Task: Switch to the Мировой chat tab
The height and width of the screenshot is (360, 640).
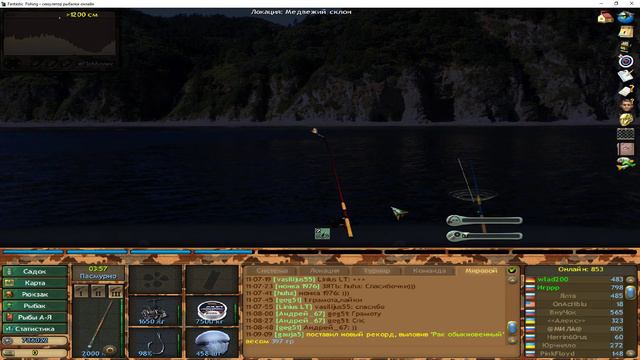Action: click(481, 271)
